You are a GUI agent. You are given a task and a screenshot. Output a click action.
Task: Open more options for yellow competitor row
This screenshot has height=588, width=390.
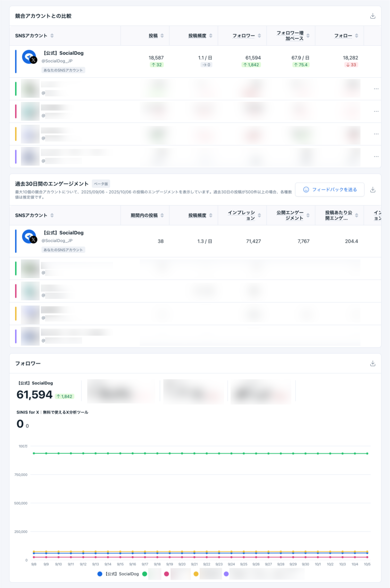pyautogui.click(x=376, y=134)
